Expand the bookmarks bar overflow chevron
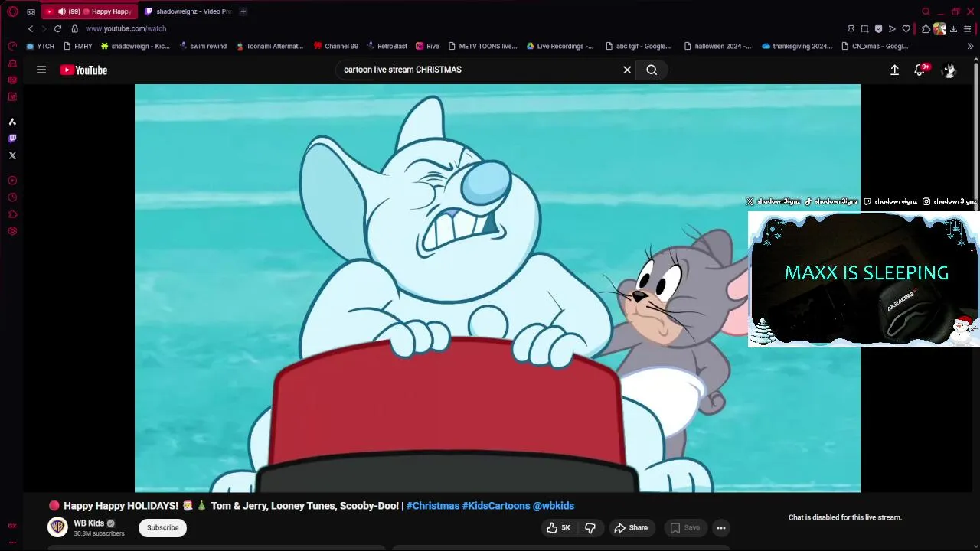Viewport: 980px width, 551px height. tap(970, 46)
